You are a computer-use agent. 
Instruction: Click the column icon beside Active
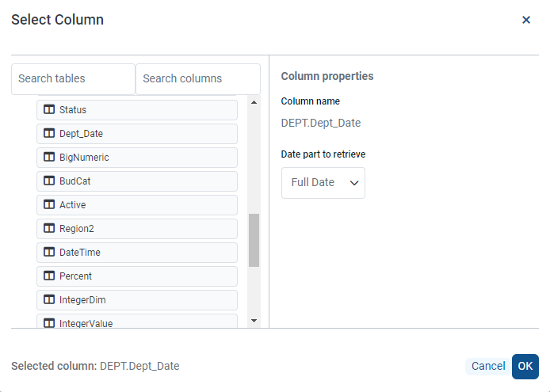pos(49,205)
